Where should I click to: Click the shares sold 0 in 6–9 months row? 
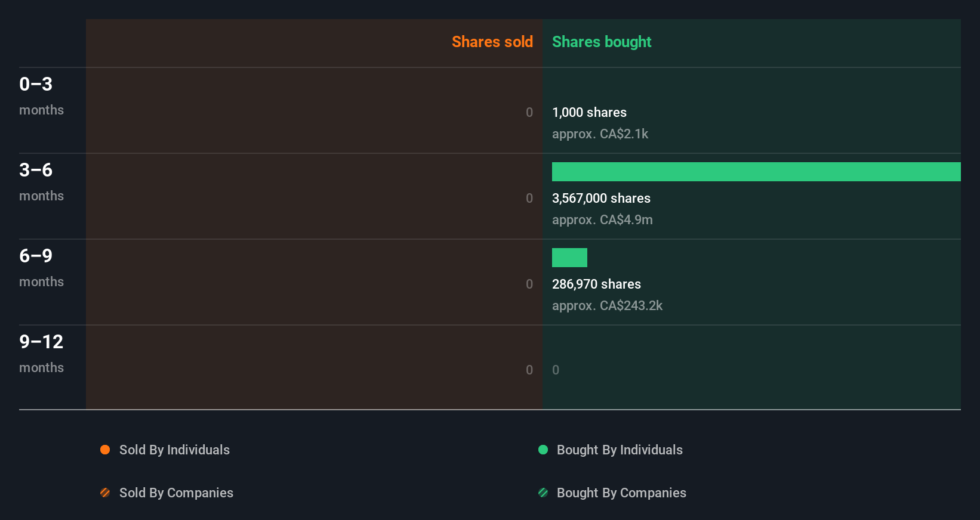(529, 284)
